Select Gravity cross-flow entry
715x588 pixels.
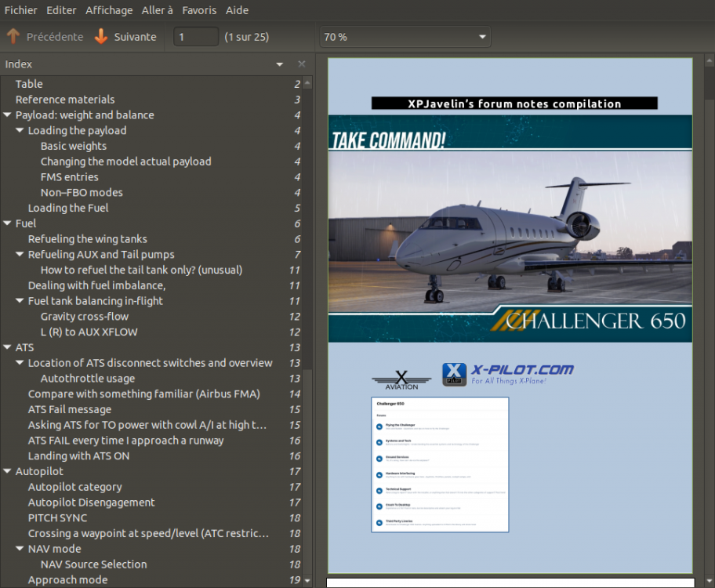tap(85, 317)
